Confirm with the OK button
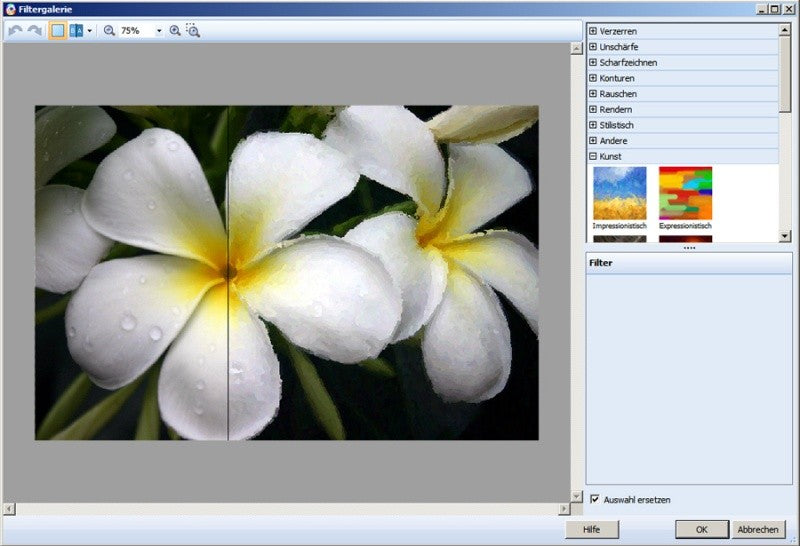 (x=702, y=530)
